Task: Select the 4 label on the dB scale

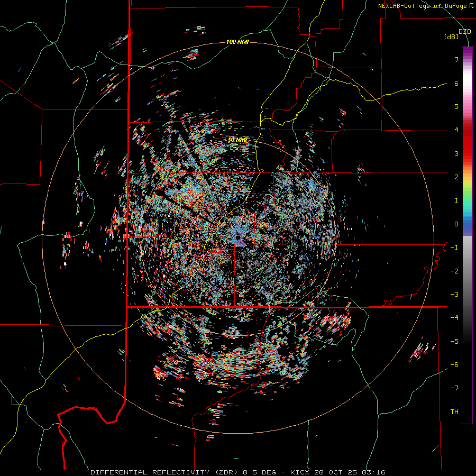Action: click(456, 130)
